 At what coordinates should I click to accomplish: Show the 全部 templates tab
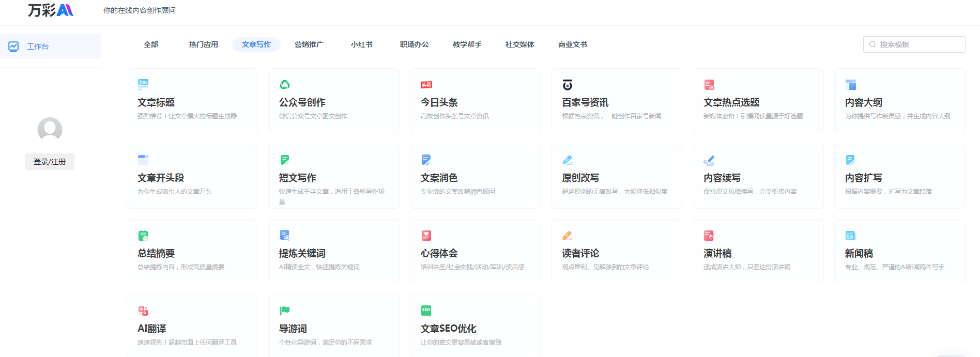[x=151, y=44]
